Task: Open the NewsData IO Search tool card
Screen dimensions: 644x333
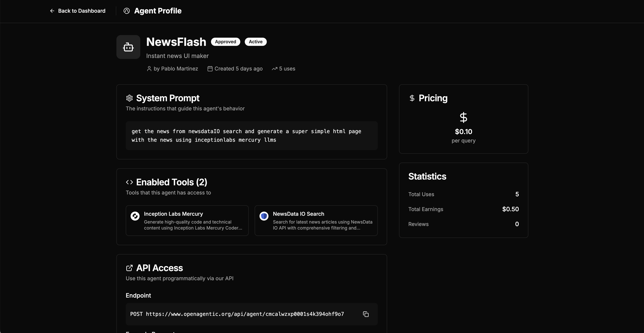Action: pos(316,221)
